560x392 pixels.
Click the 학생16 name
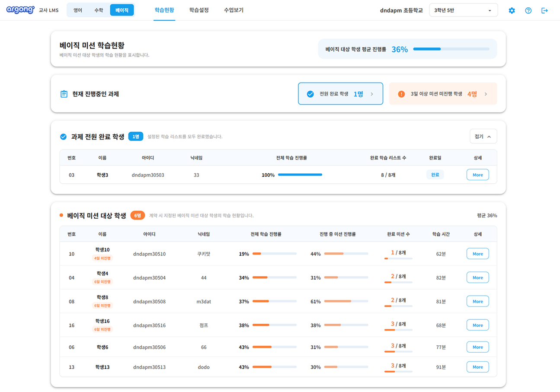102,321
